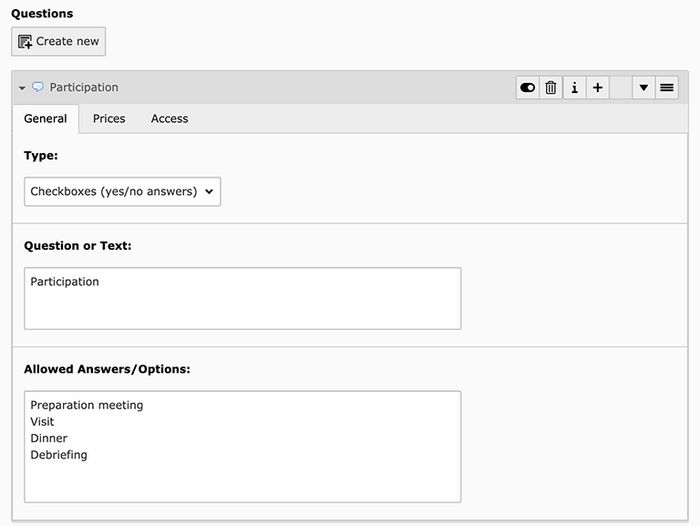The width and height of the screenshot is (700, 526).
Task: Open the Access tab
Action: pos(169,118)
